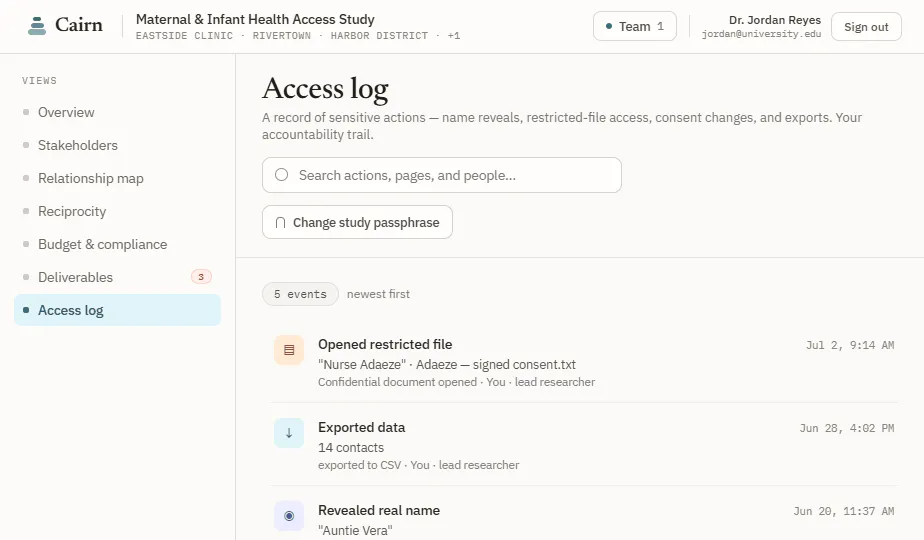Click the Jun 20, 11:37 AM timestamp
The height and width of the screenshot is (540, 924).
point(843,512)
